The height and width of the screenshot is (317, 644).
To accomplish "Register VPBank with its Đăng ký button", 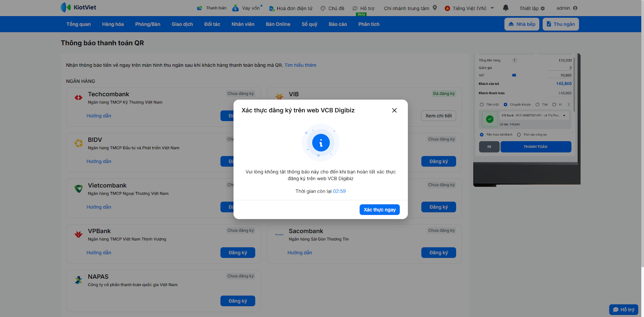I will 238,253.
